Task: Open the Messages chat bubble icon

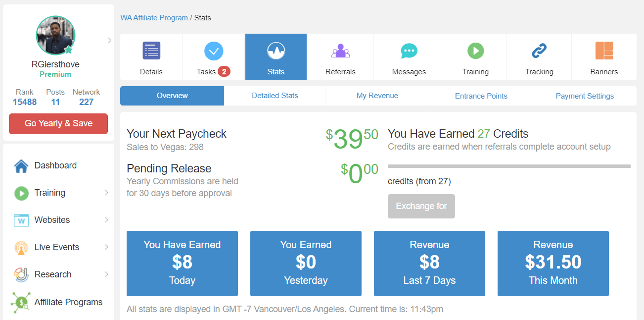Action: point(409,51)
